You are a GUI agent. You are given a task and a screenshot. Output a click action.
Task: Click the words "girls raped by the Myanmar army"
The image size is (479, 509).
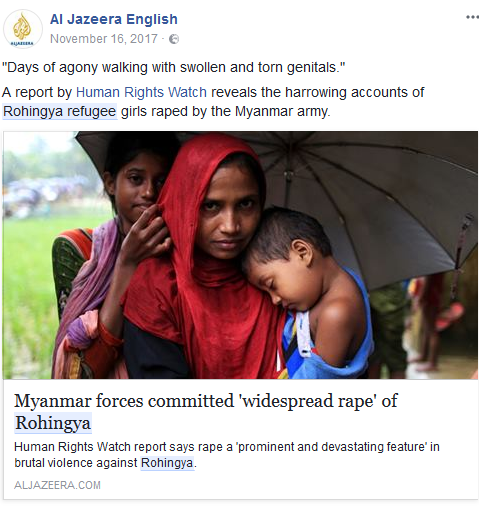pyautogui.click(x=225, y=111)
